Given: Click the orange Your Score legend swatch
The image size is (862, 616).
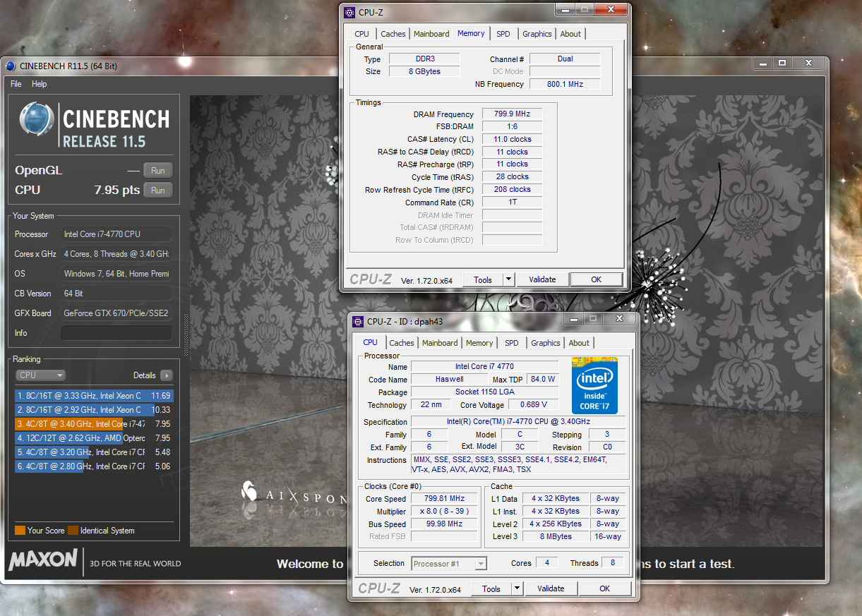Looking at the screenshot, I should pyautogui.click(x=20, y=531).
